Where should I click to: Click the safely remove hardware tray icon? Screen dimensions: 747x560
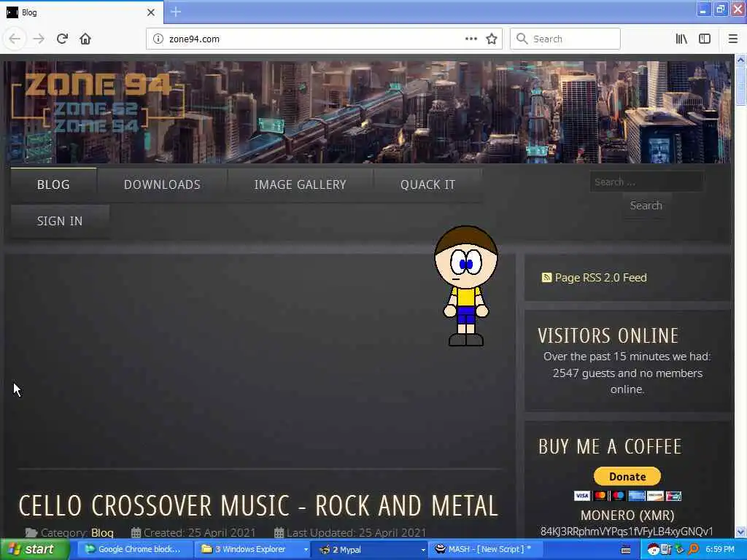click(x=679, y=550)
